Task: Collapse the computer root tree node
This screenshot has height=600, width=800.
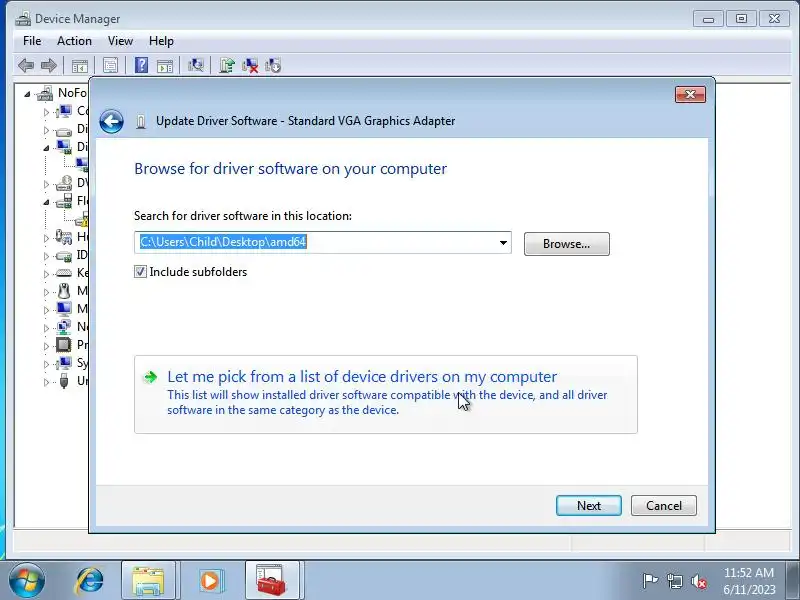Action: click(x=27, y=94)
